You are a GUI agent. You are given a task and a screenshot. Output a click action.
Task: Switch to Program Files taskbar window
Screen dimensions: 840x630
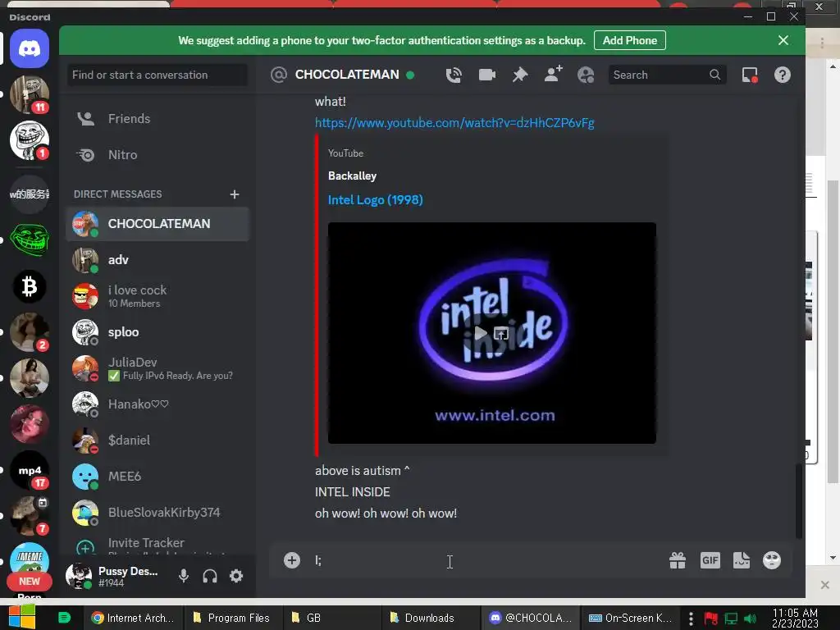231,618
